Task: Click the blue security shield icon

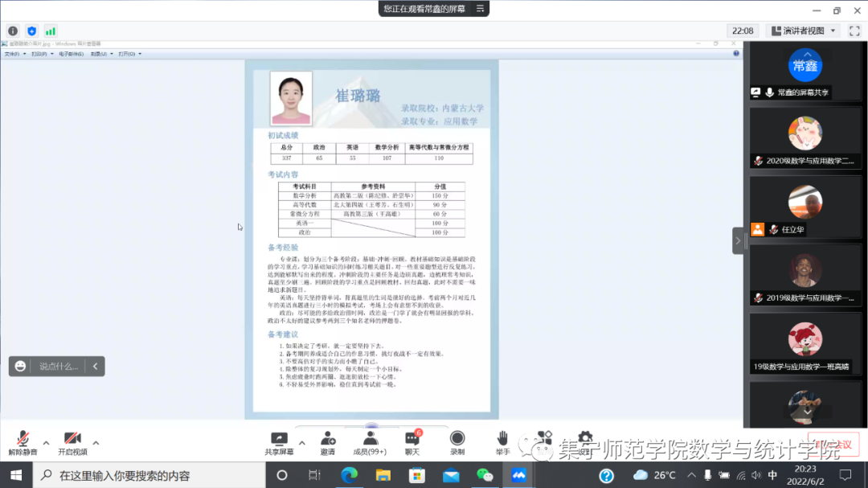Action: pyautogui.click(x=32, y=31)
